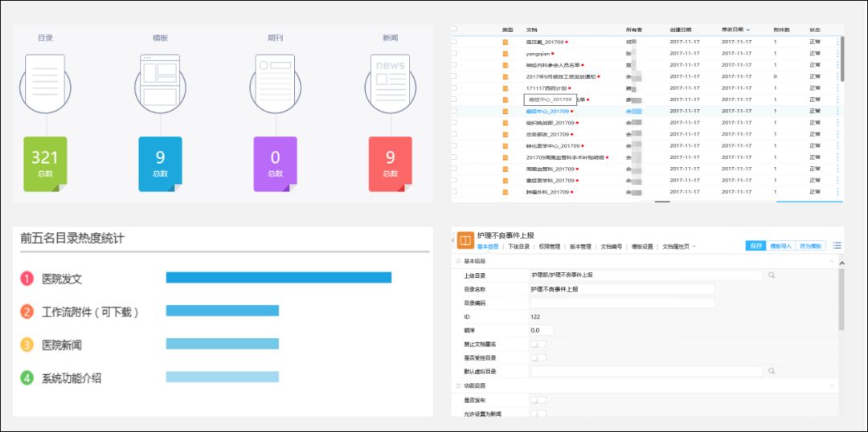Switch to the 版本管理 tab

581,247
